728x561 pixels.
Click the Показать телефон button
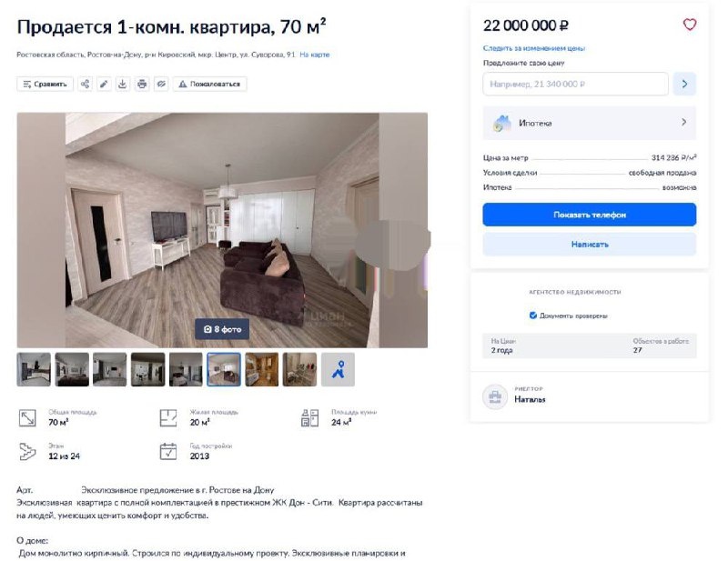point(589,215)
